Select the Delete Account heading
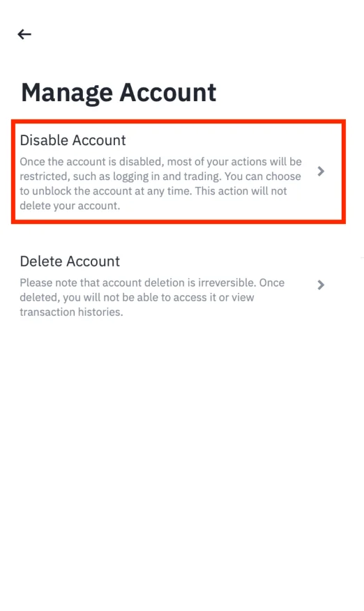 click(70, 261)
